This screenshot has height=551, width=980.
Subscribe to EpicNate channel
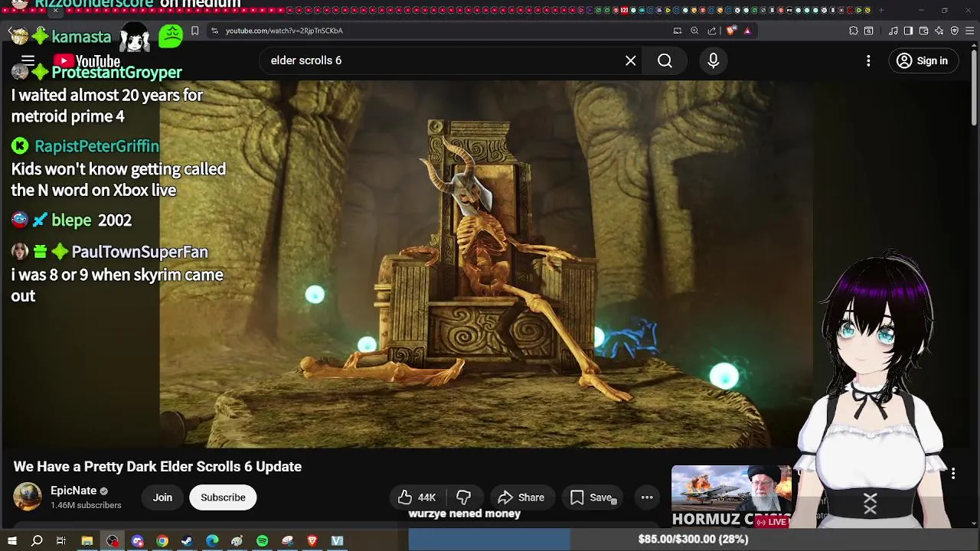pos(223,497)
